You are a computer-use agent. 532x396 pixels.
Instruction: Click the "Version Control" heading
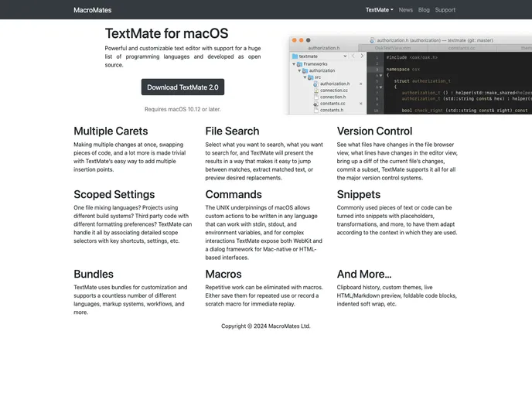tap(374, 131)
